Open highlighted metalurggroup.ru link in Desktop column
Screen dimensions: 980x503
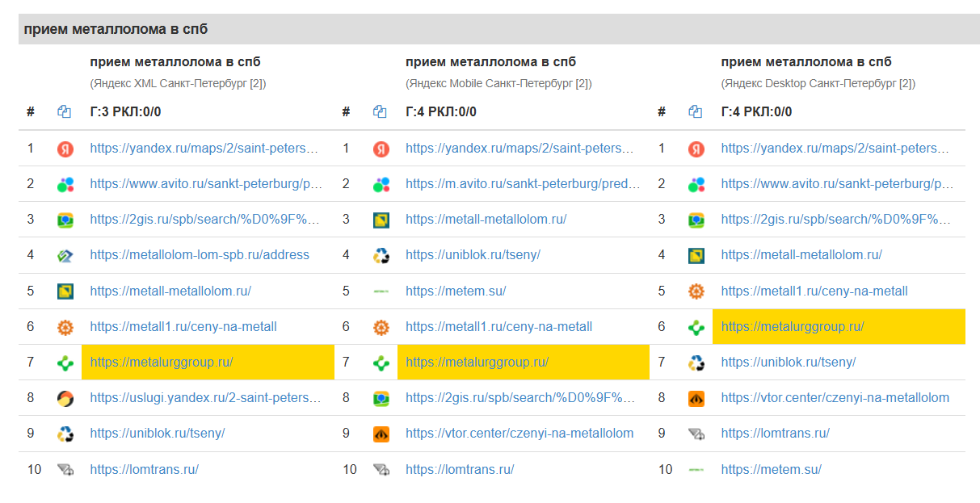792,327
